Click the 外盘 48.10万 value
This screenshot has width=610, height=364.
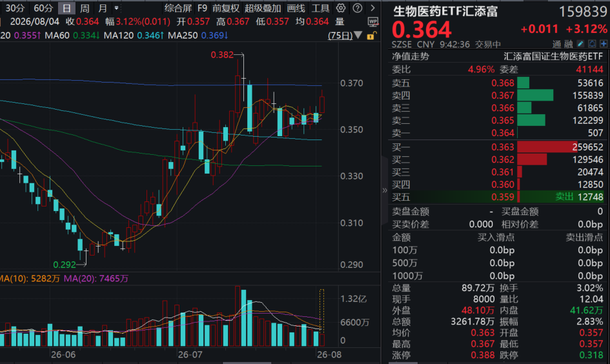pyautogui.click(x=478, y=310)
